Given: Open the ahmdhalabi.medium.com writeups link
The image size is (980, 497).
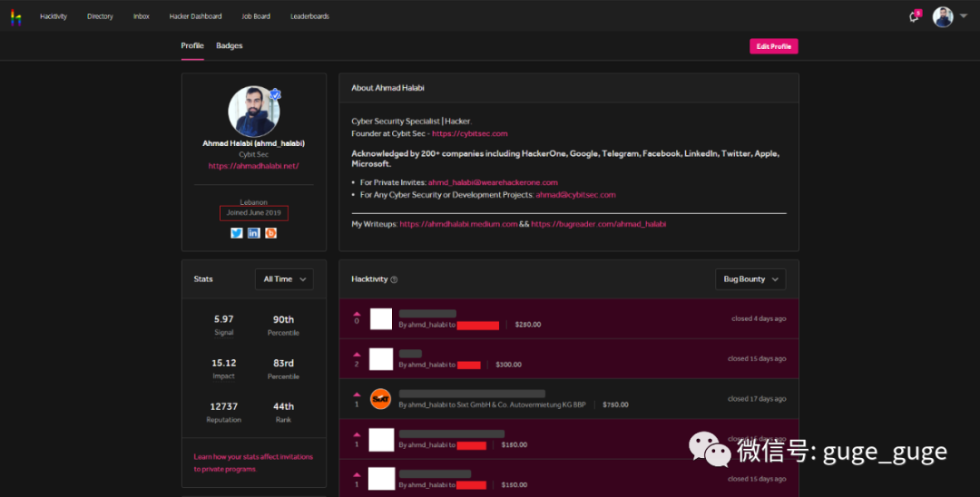Looking at the screenshot, I should (x=459, y=224).
